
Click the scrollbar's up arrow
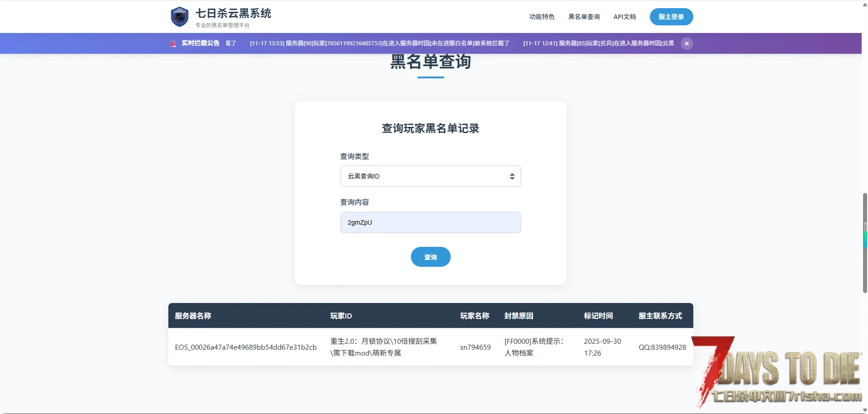point(865,4)
